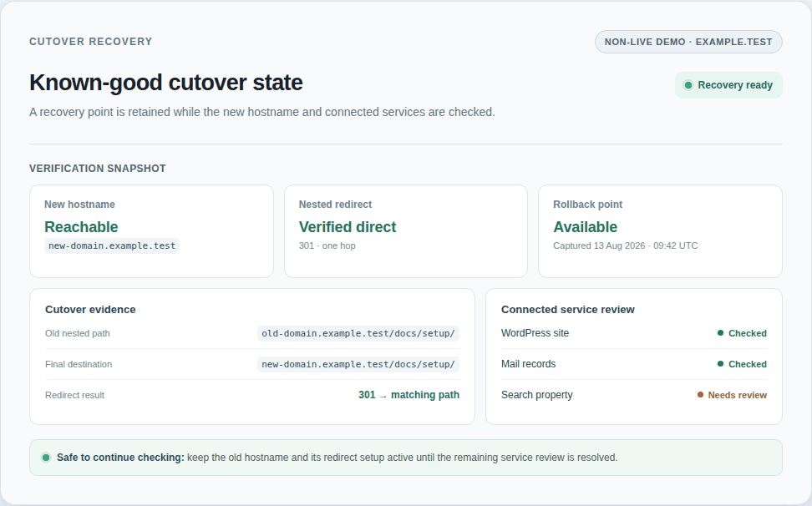This screenshot has width=812, height=506.
Task: Click the Search property row label
Action: (537, 395)
